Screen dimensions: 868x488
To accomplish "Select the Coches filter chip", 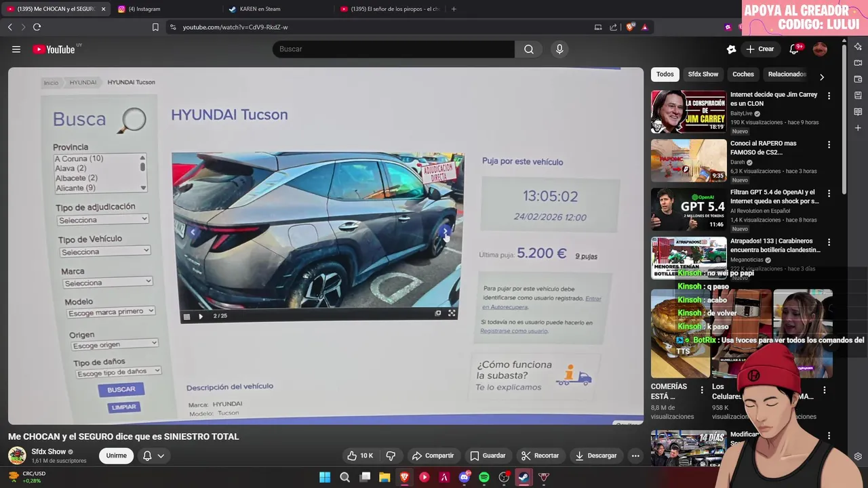I will click(x=743, y=74).
